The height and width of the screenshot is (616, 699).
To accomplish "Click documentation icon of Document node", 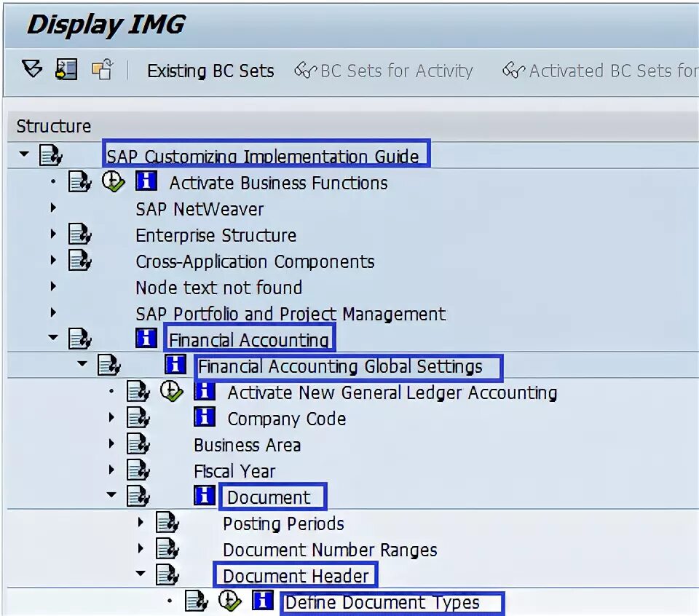I will click(138, 496).
